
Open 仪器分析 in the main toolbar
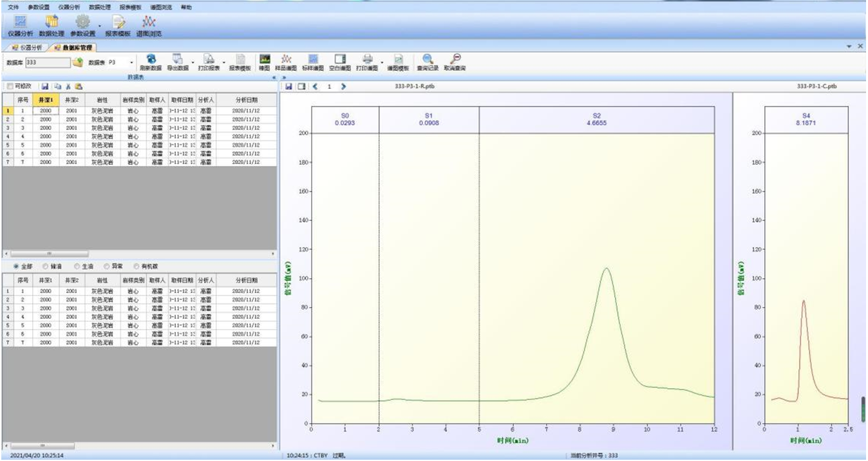[19, 23]
